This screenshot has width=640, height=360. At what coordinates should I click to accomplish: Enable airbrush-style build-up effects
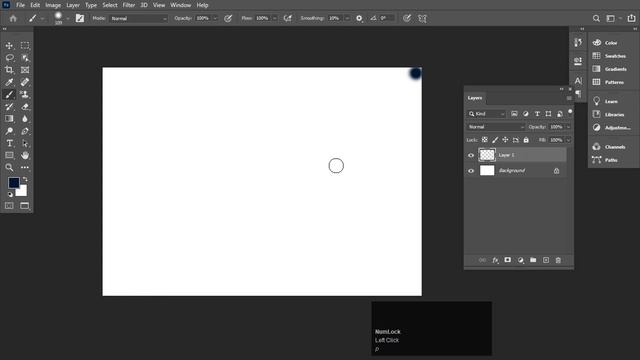point(288,18)
